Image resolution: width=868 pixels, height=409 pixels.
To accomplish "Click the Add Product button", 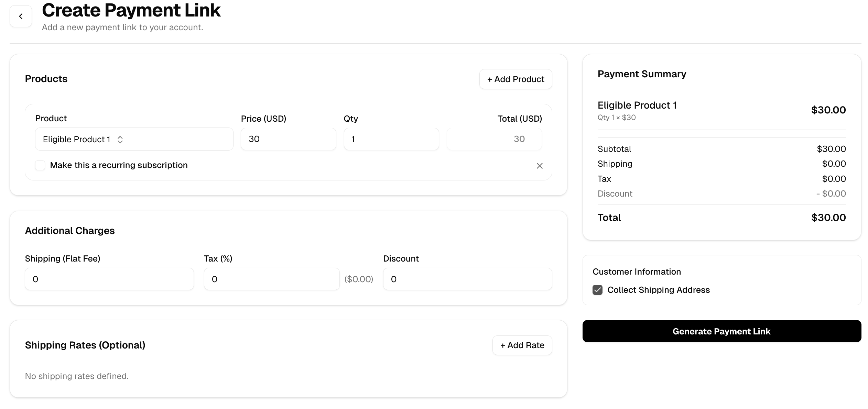I will tap(516, 79).
